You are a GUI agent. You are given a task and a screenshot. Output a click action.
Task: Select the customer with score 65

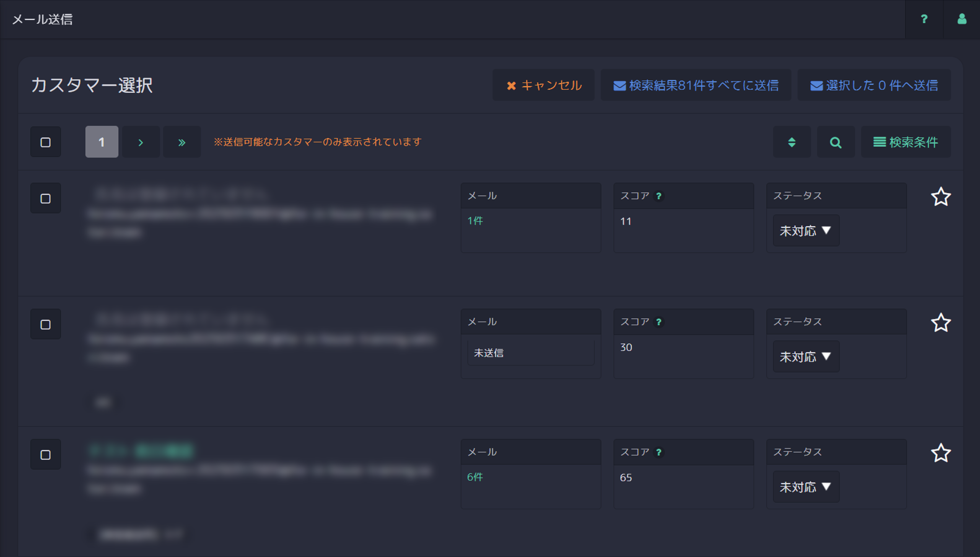[x=45, y=455]
